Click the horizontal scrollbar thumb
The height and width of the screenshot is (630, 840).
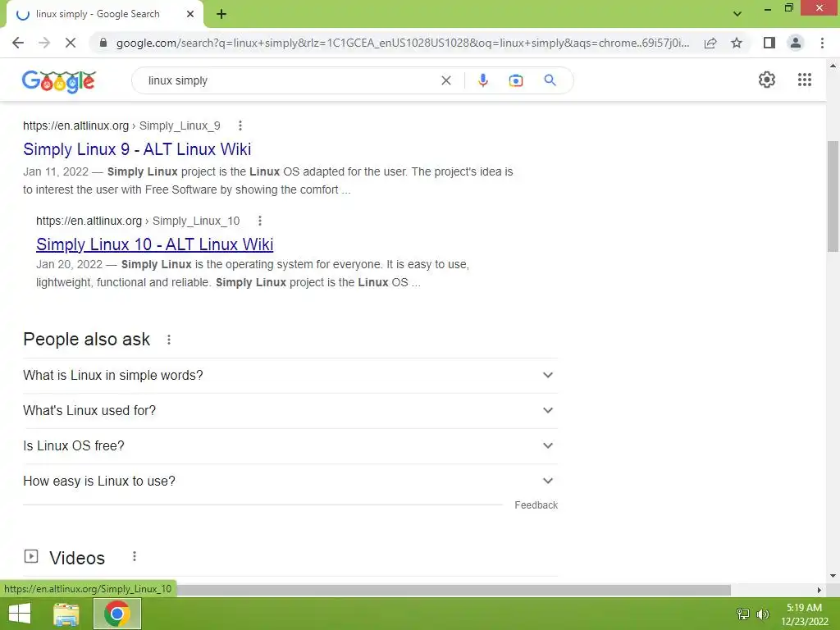pyautogui.click(x=453, y=590)
